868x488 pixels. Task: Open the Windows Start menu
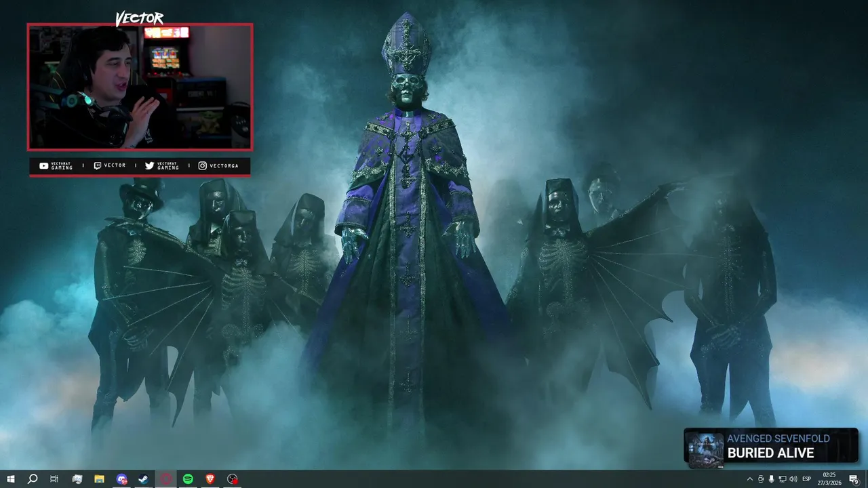(11, 479)
